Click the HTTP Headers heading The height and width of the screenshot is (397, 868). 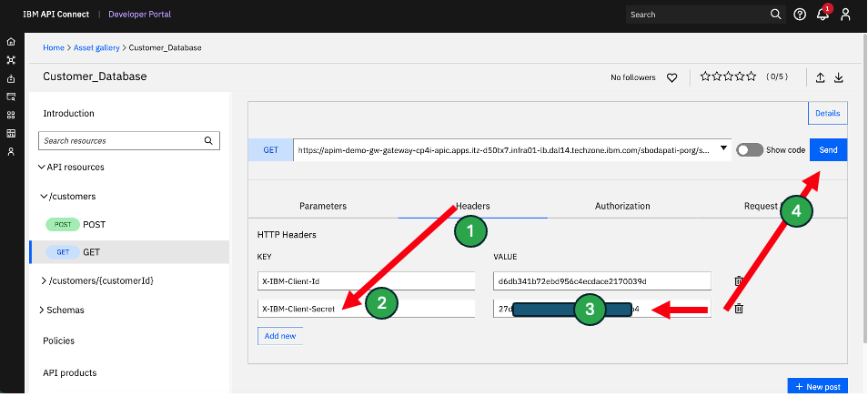[287, 235]
